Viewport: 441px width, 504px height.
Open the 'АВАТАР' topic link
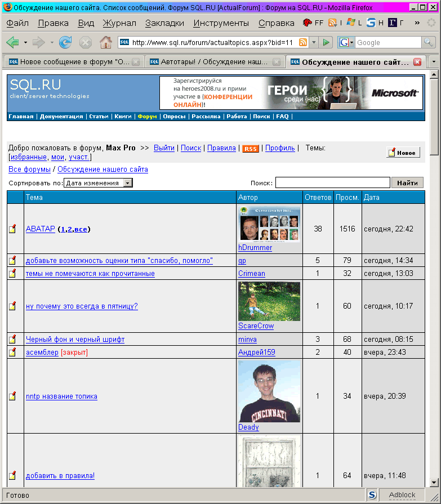41,229
